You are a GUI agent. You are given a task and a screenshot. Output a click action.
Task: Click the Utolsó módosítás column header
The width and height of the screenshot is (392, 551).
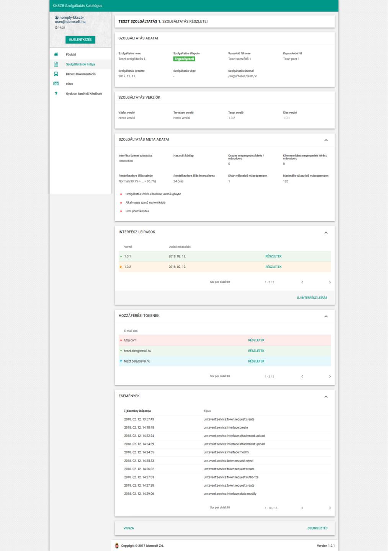(180, 247)
